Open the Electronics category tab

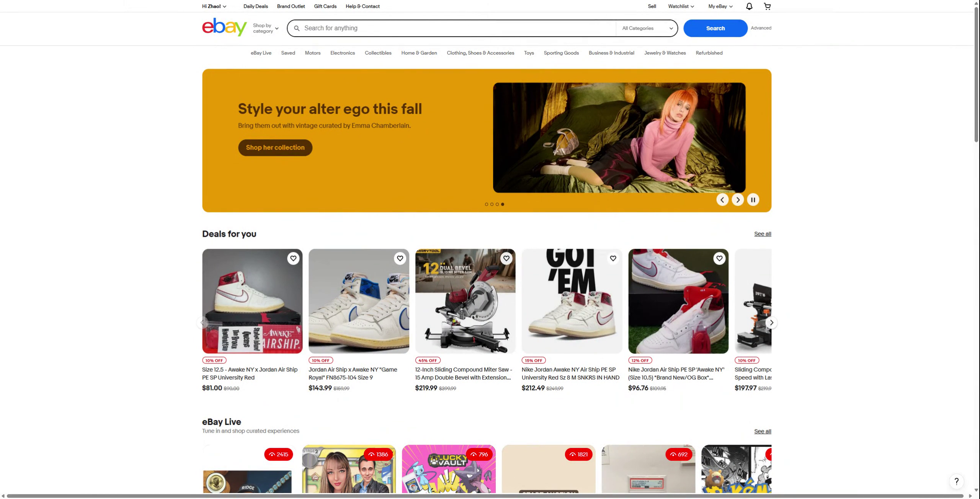(x=343, y=53)
